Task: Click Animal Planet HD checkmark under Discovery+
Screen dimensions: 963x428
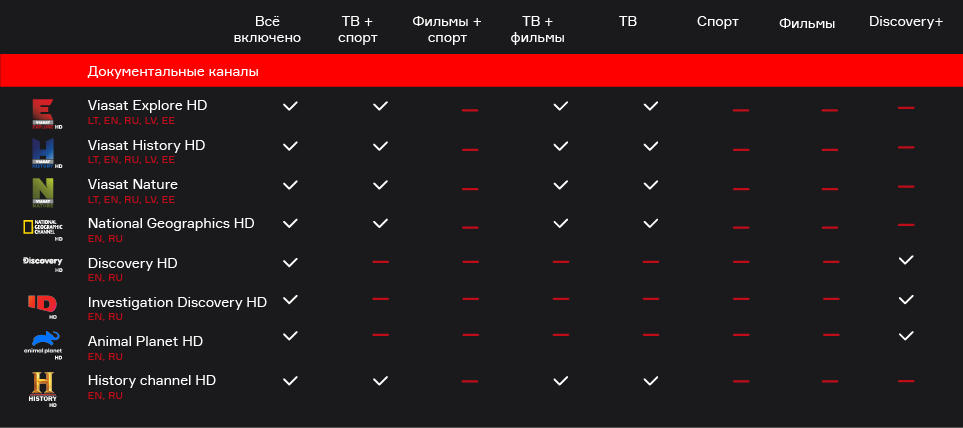Action: point(906,336)
